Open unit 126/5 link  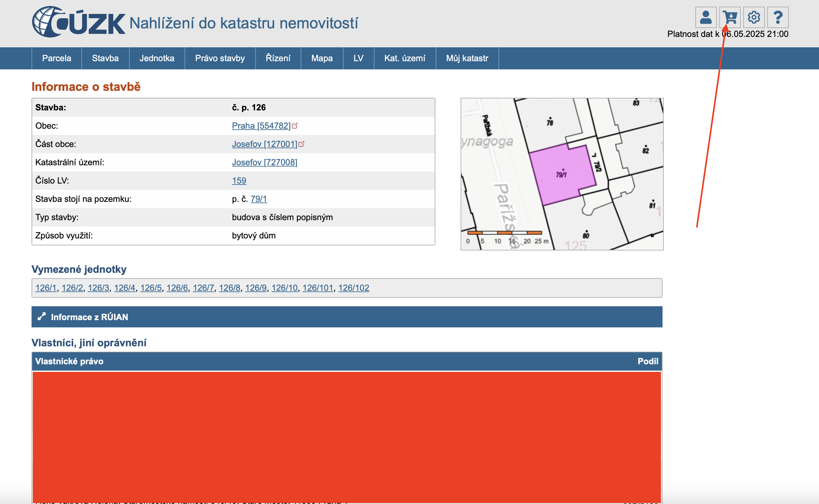[x=151, y=288]
